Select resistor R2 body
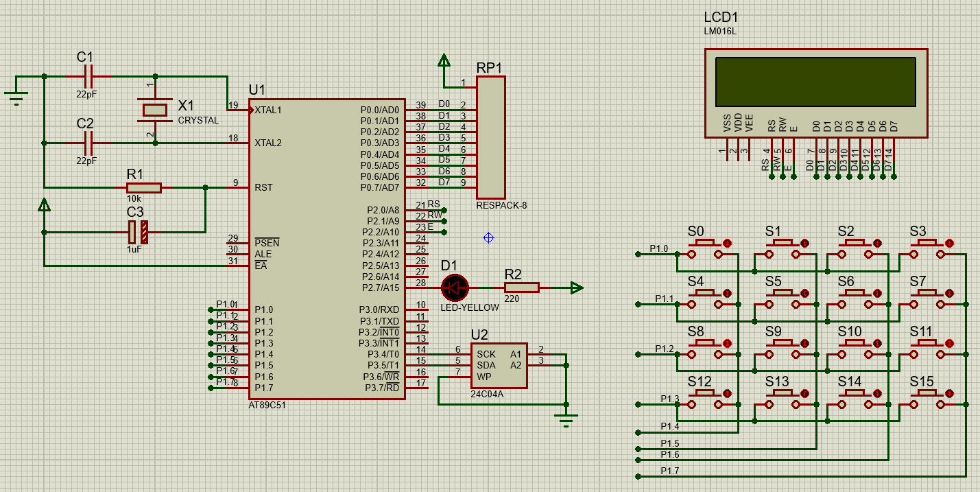The height and width of the screenshot is (492, 980). point(522,288)
